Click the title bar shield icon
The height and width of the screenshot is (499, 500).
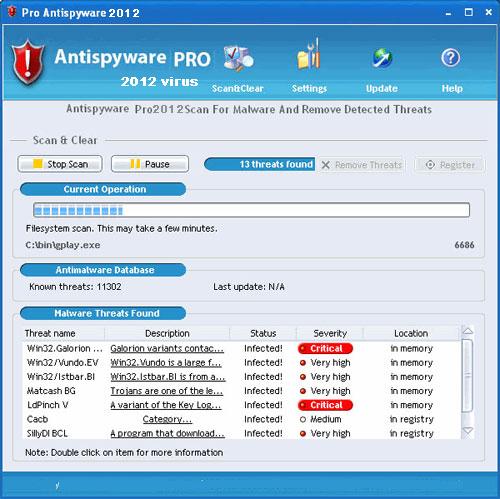[x=12, y=12]
